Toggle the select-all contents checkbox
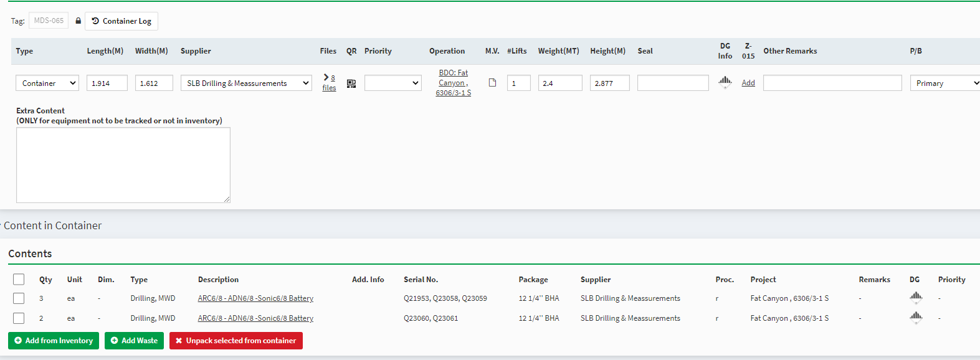980x360 pixels. pos(19,280)
